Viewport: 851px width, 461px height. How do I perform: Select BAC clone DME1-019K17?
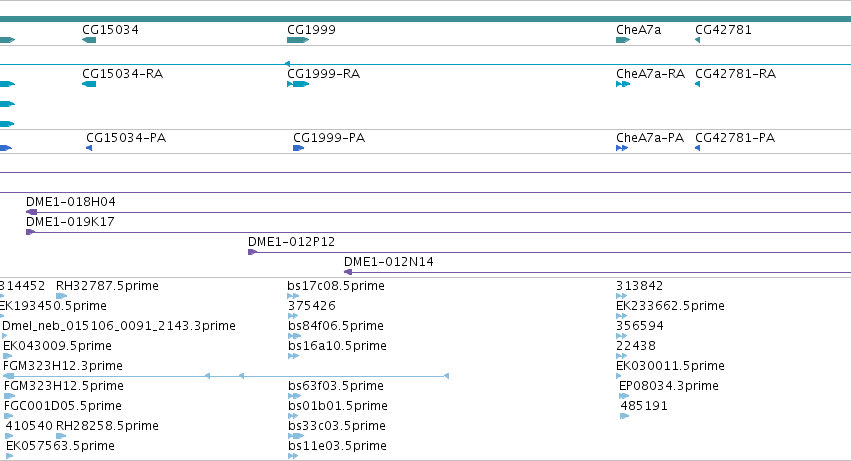point(70,222)
